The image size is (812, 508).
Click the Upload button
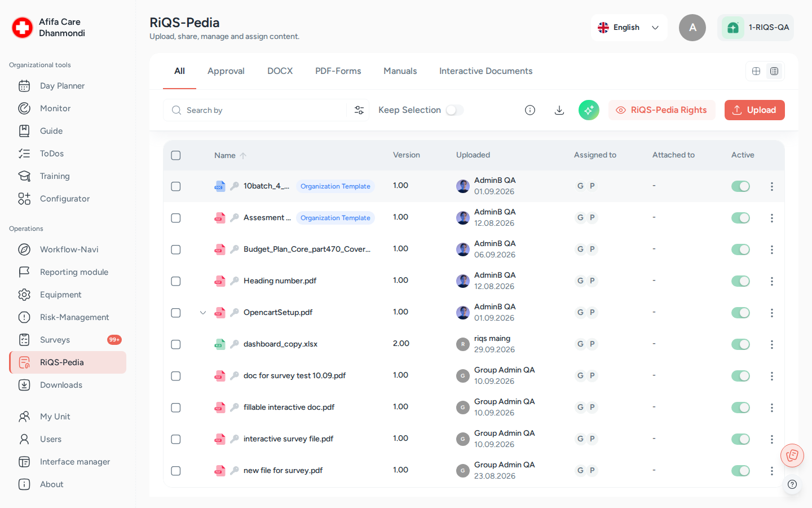tap(754, 110)
